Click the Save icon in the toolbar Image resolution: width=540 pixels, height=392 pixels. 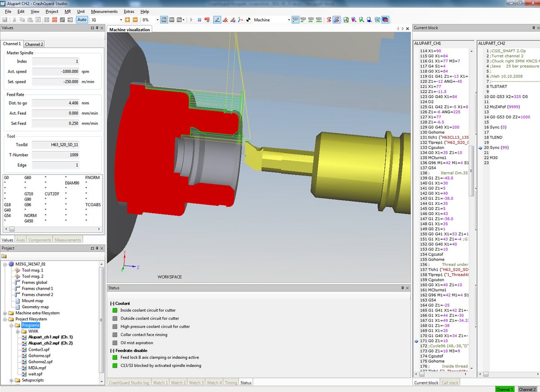point(5,20)
